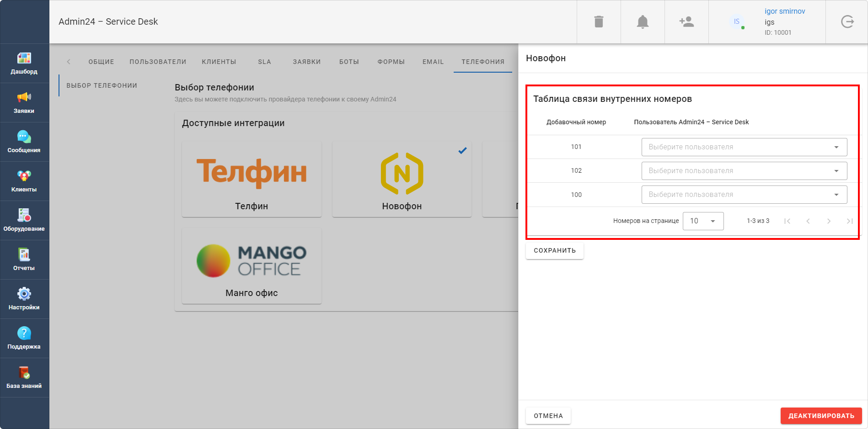Switch to the ОБЩИЕ tab
Viewport: 868px width, 429px height.
[101, 62]
